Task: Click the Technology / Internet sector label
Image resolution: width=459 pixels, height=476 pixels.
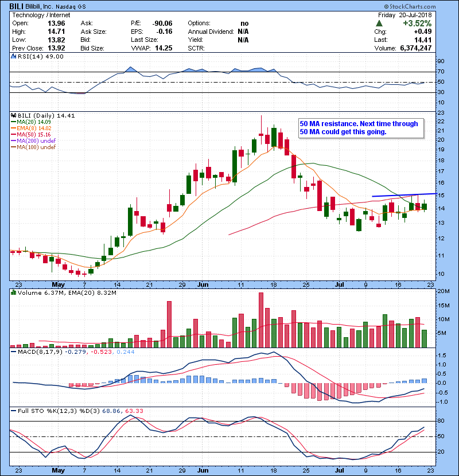Action: (x=41, y=15)
